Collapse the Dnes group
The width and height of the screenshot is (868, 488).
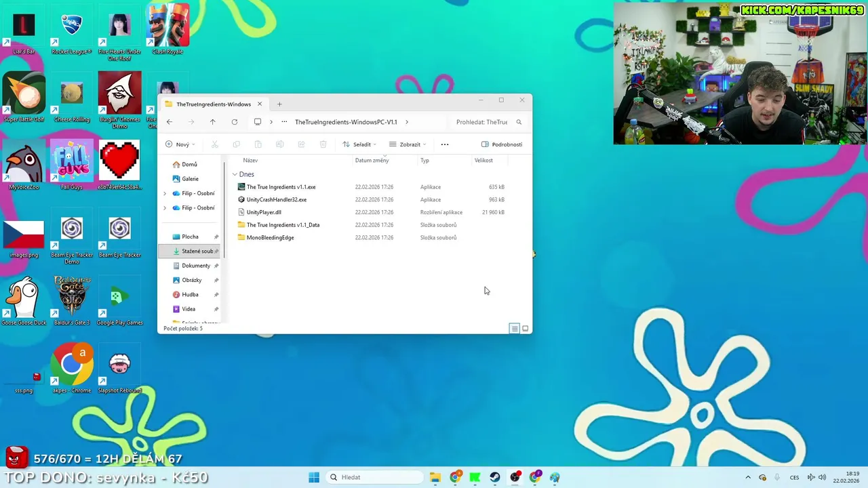tap(235, 174)
